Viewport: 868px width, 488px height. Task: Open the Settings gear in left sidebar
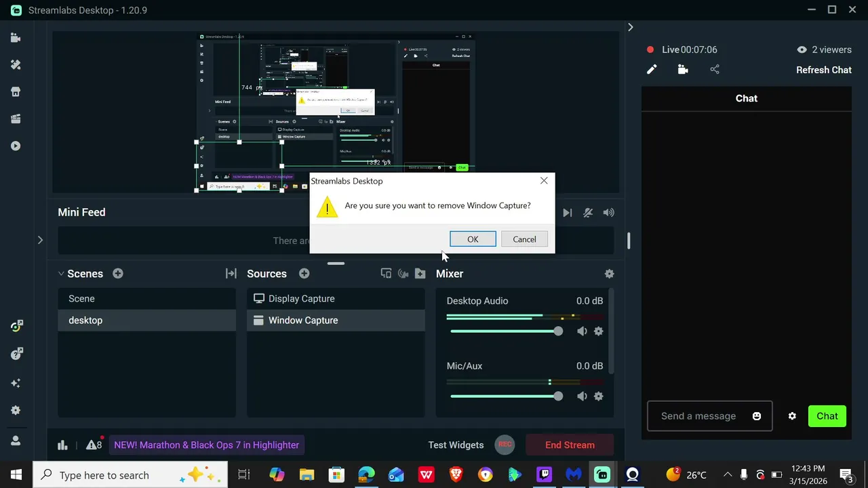[x=16, y=411]
